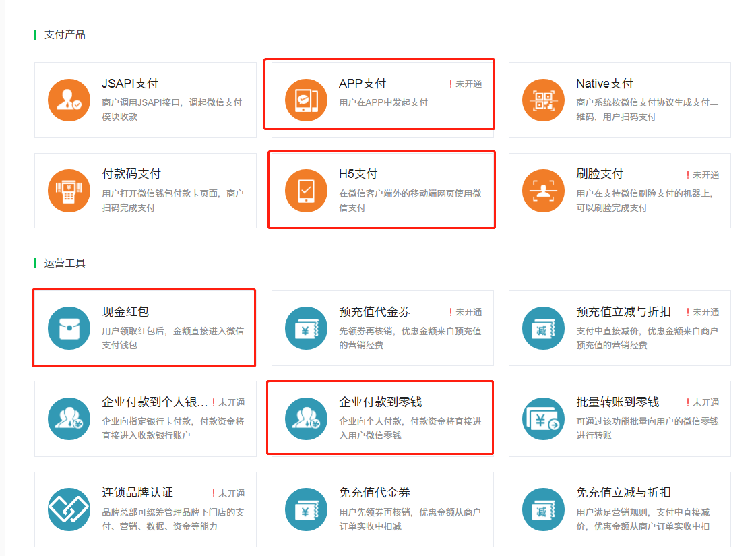Open the 预充值立减与折扣 tool title
Image resolution: width=756 pixels, height=556 pixels.
[623, 311]
